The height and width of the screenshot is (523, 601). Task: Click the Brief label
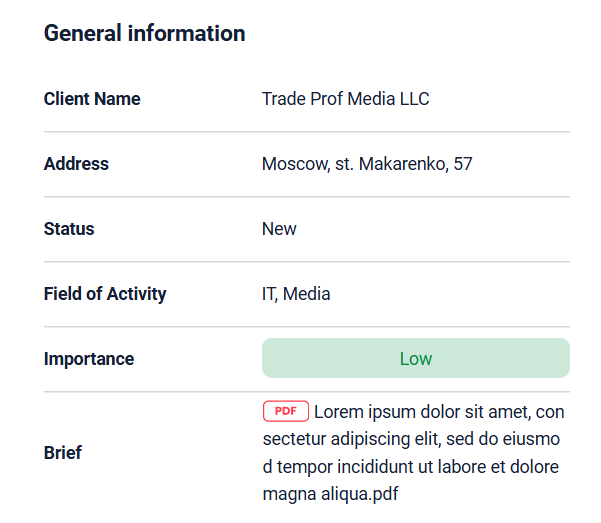tap(63, 452)
